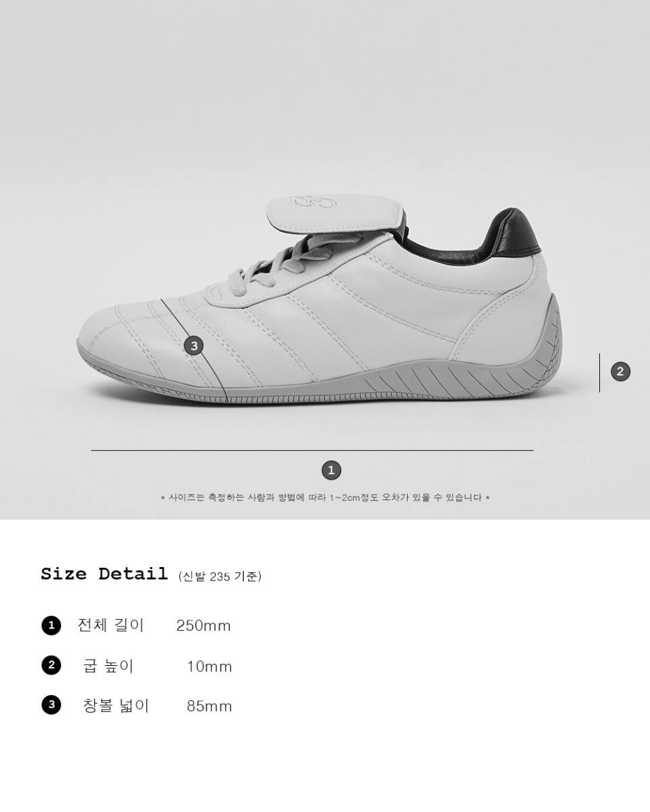650x812 pixels.
Task: Click the 10mm value
Action: pos(209,667)
